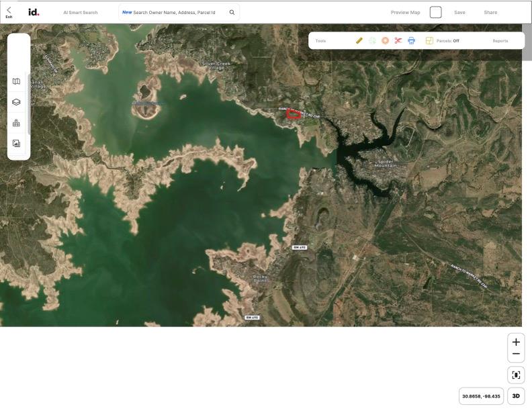The image size is (532, 411).
Task: Click the map pin grid icon in sidebar
Action: [16, 123]
